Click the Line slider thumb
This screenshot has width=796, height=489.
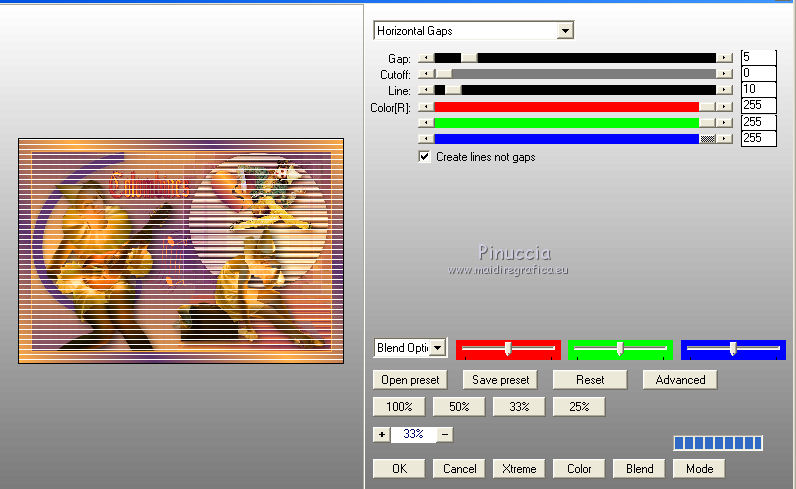(x=453, y=90)
